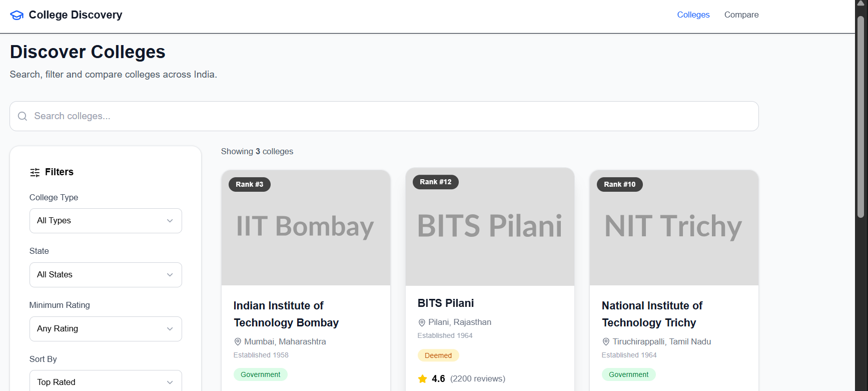868x391 pixels.
Task: Click the Deemed tag on BITS Pilani
Action: coord(438,355)
